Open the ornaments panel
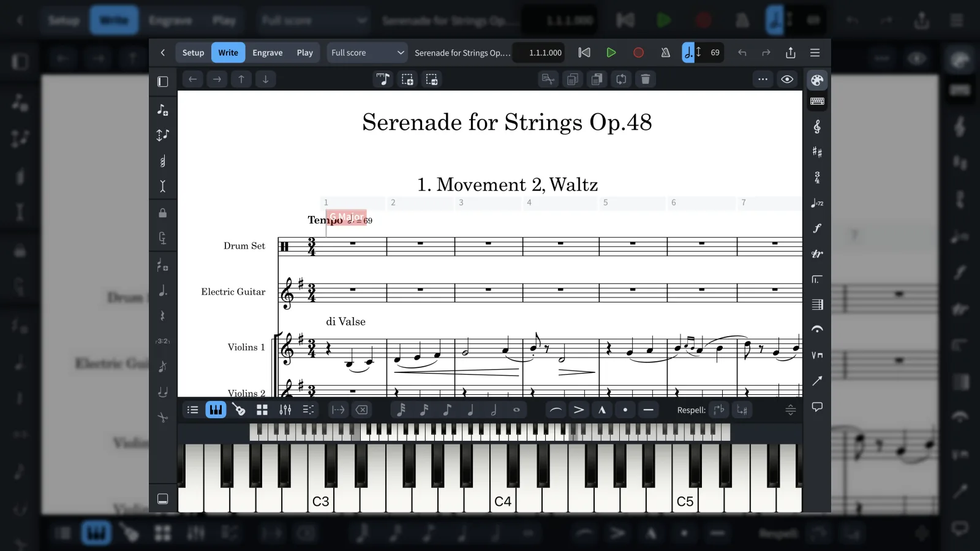980x551 pixels. pos(817,253)
